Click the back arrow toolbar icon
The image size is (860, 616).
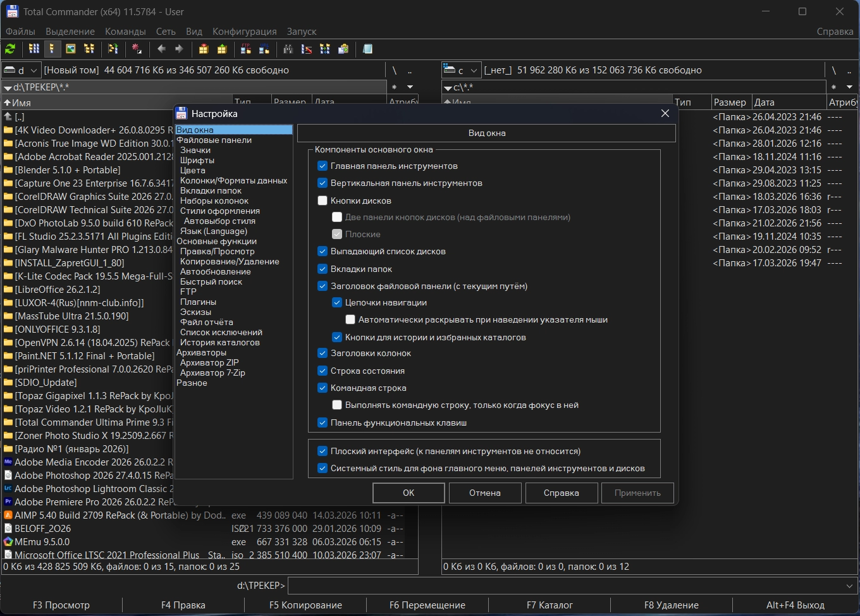tap(161, 49)
